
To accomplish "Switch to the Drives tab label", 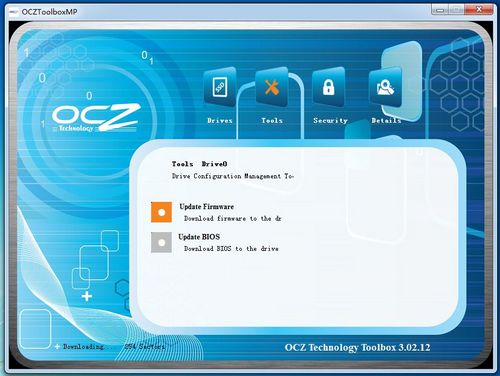I will (220, 120).
